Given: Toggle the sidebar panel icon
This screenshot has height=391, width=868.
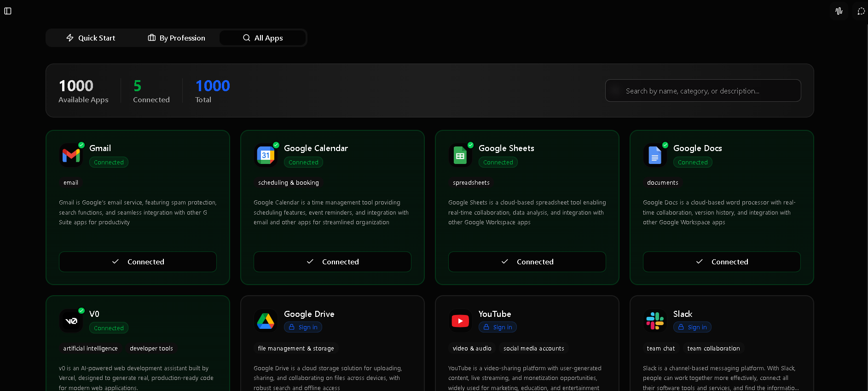Looking at the screenshot, I should click(x=8, y=11).
